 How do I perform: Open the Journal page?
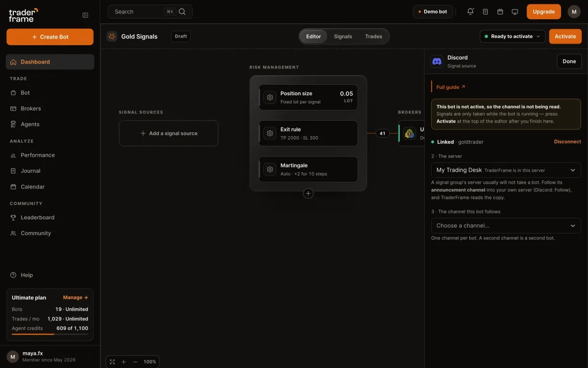(x=50, y=171)
